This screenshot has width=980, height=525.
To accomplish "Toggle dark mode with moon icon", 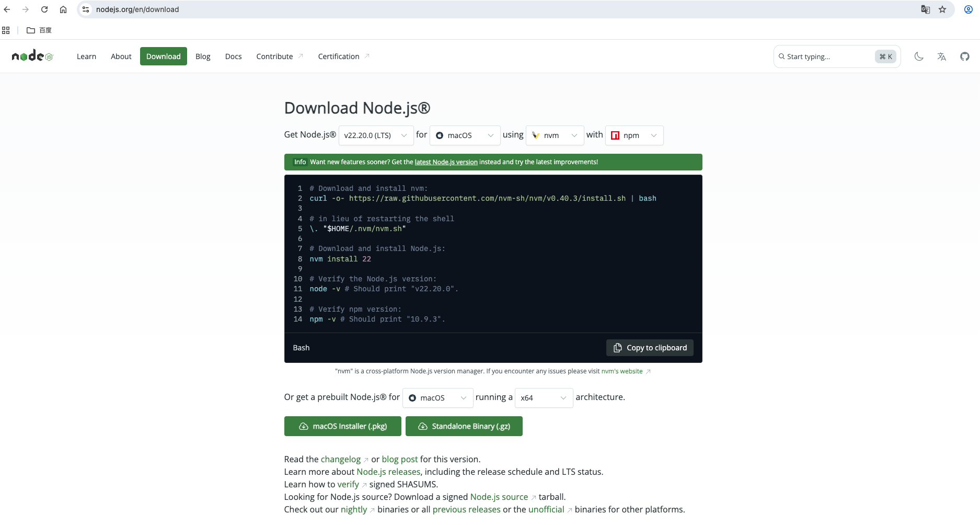I will pos(919,56).
